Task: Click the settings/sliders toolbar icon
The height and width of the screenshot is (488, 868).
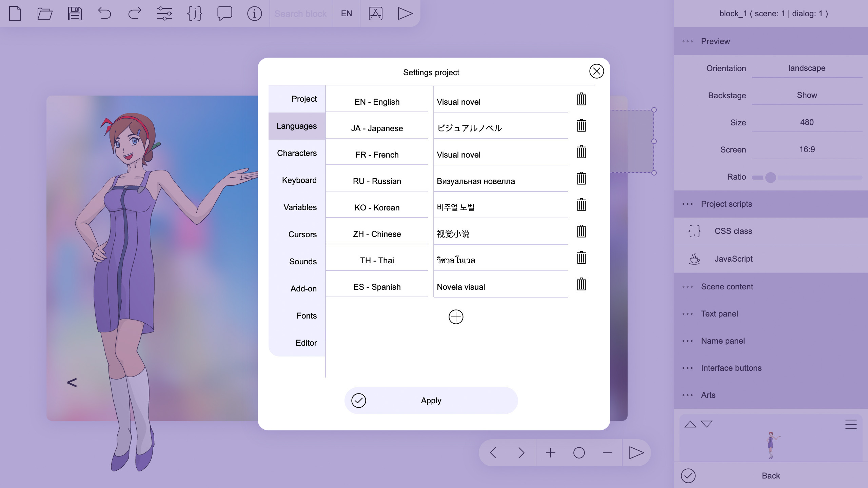Action: click(x=164, y=13)
